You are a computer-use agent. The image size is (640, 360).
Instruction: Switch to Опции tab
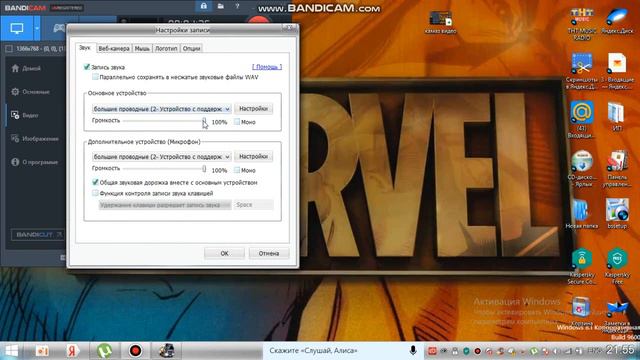click(x=191, y=48)
